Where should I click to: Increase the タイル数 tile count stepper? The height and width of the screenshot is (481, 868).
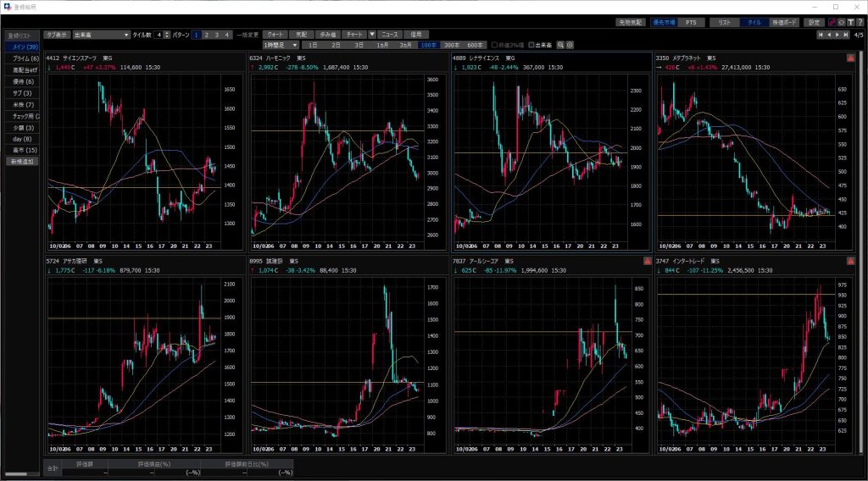tap(168, 32)
